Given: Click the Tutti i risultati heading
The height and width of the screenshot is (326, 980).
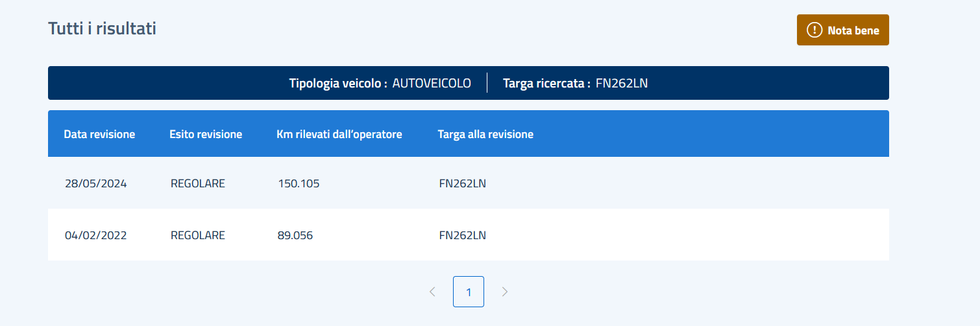Looking at the screenshot, I should [102, 29].
